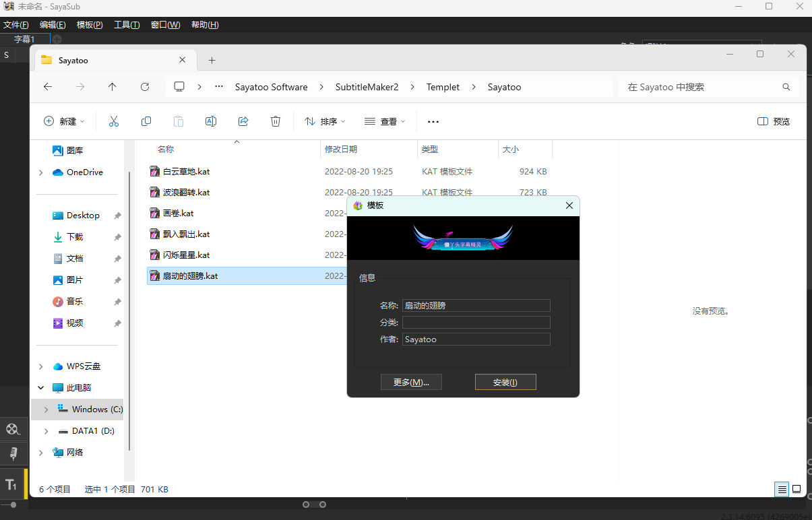Click the Cut icon in Explorer toolbar
The height and width of the screenshot is (520, 812).
(113, 121)
